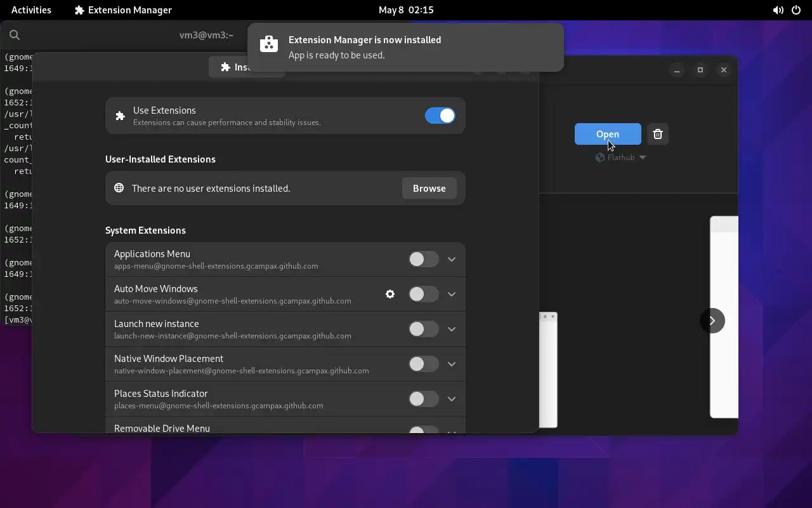Click the System Extensions heading
812x508 pixels.
click(145, 230)
